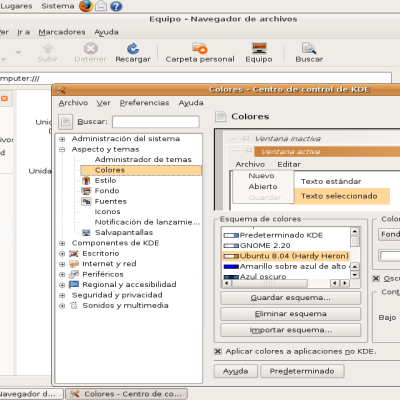
Task: Click the Ayuda button at bottom
Action: [235, 371]
